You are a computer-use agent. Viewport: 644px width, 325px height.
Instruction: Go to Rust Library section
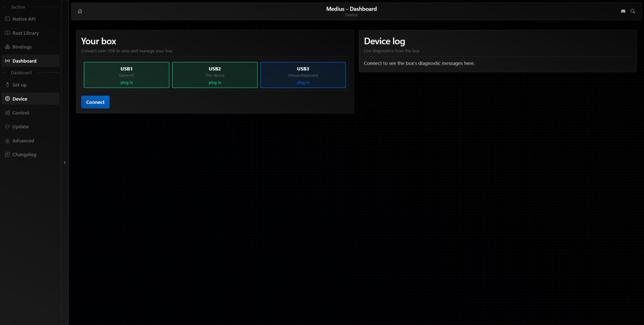tap(31, 33)
